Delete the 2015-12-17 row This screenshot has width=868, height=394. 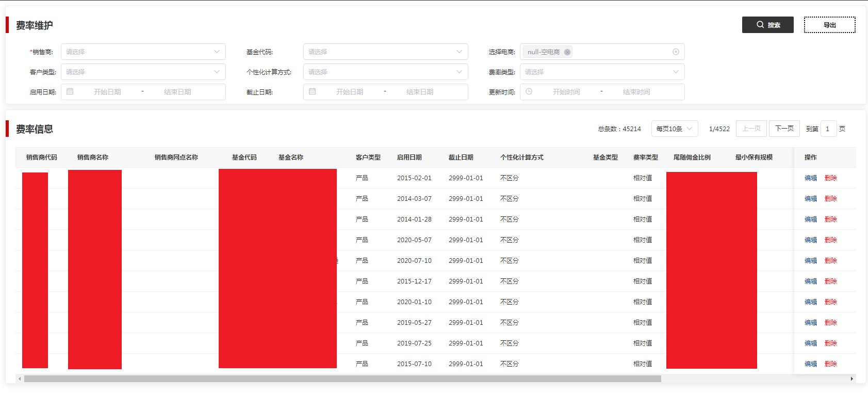(x=831, y=281)
